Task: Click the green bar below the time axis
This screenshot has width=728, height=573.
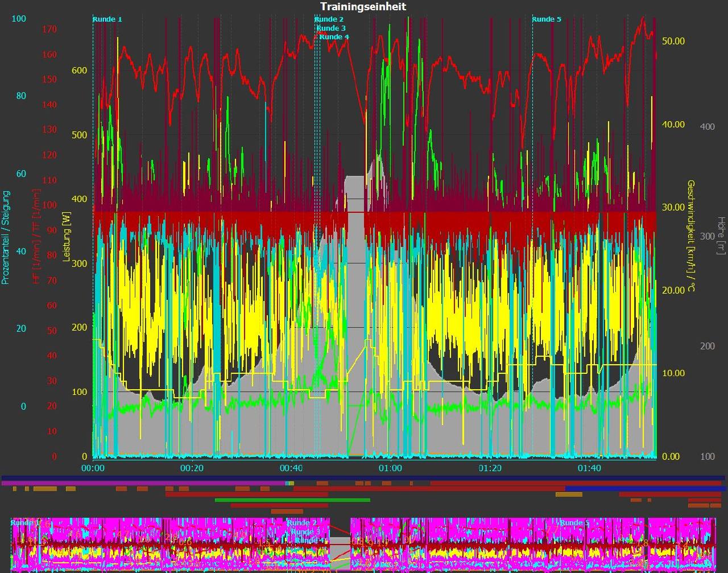Action: [x=292, y=500]
